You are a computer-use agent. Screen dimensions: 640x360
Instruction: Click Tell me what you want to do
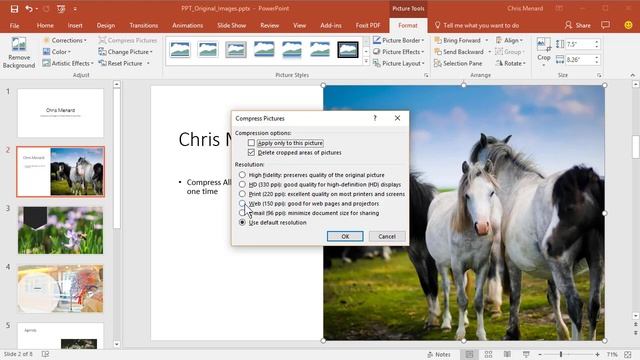(477, 25)
